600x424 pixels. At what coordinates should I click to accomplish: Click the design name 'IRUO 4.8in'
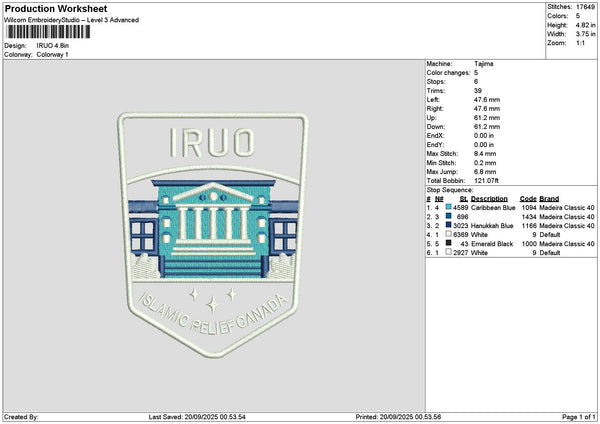[53, 46]
